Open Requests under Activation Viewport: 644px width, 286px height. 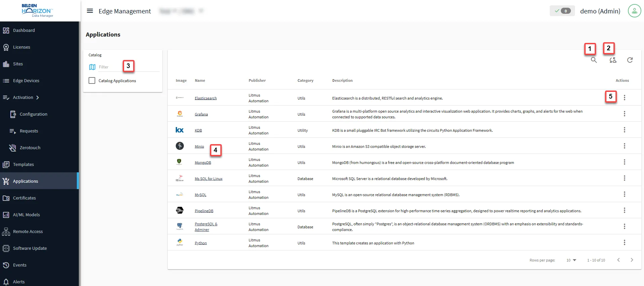[39, 131]
